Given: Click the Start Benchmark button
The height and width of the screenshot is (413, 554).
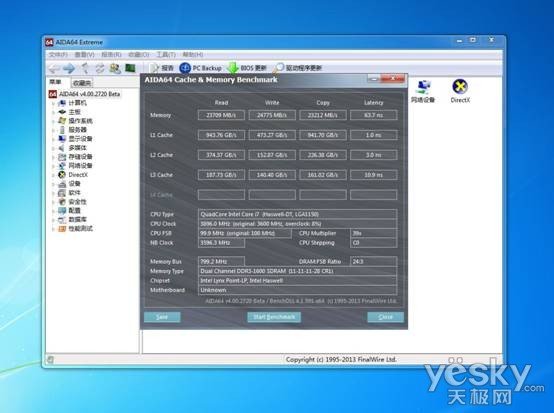Looking at the screenshot, I should pyautogui.click(x=274, y=317).
